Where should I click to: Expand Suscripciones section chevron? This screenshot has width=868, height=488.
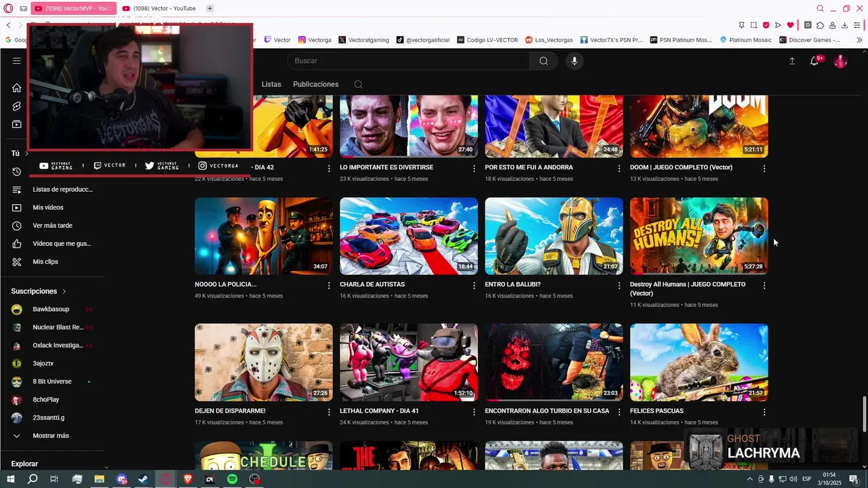click(x=64, y=291)
